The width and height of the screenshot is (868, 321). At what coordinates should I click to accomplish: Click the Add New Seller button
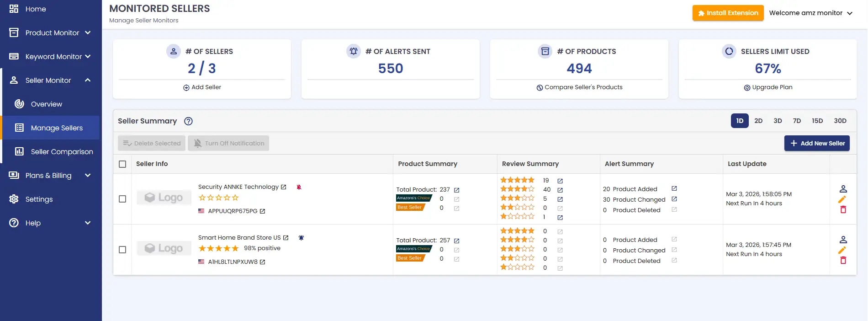tap(817, 143)
